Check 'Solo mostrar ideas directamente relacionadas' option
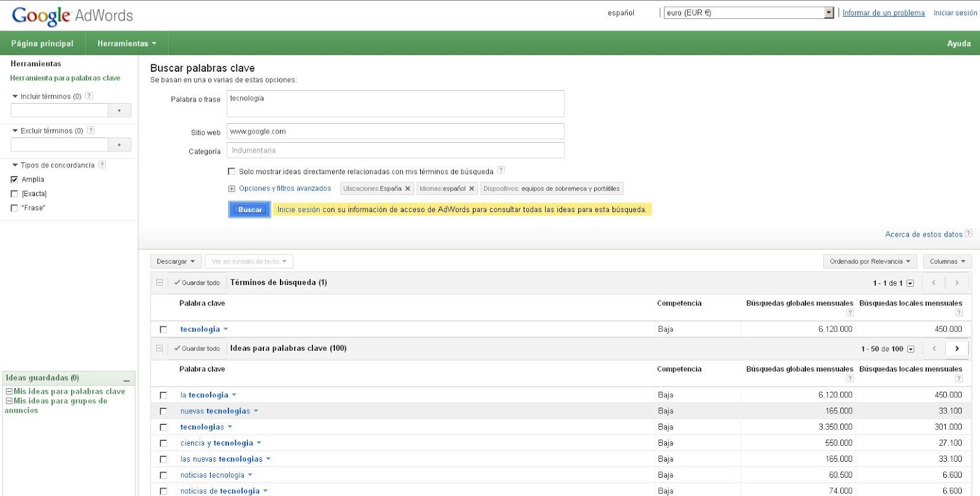 click(232, 172)
